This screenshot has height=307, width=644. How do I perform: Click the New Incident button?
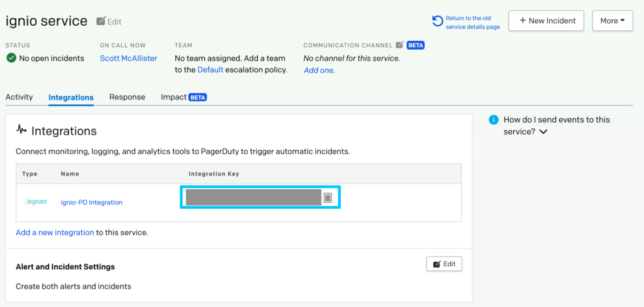coord(546,21)
